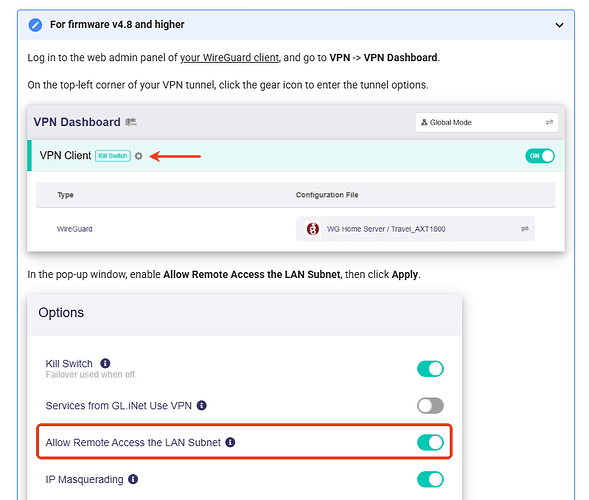Click info icon for Allow Remote Access LAN Subnet
Screen dimensions: 589x500
[230, 442]
